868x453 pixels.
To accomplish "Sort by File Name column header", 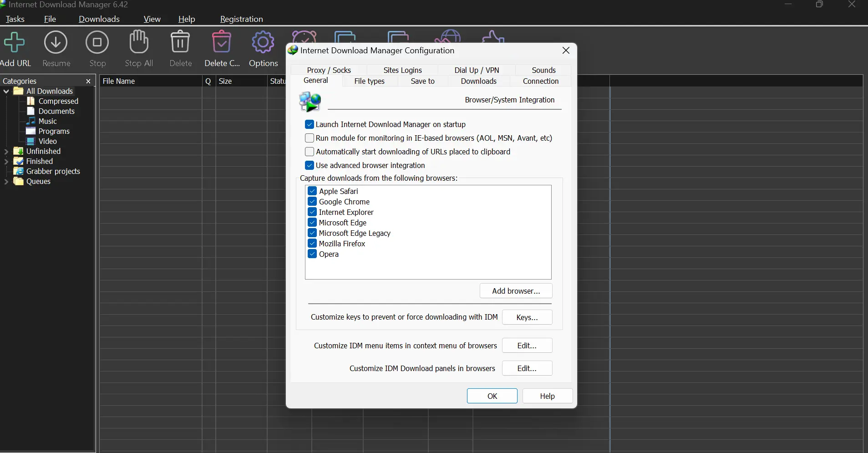I will [x=151, y=81].
